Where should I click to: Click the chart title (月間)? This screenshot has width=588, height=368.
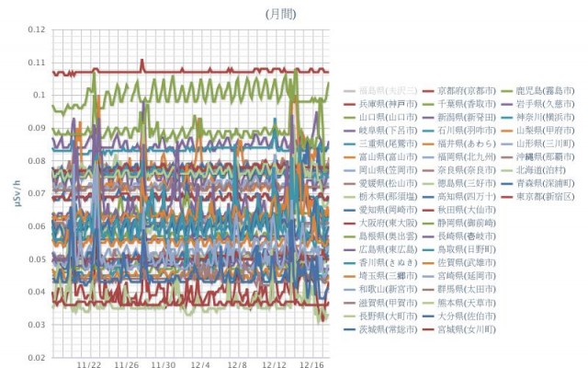(281, 15)
